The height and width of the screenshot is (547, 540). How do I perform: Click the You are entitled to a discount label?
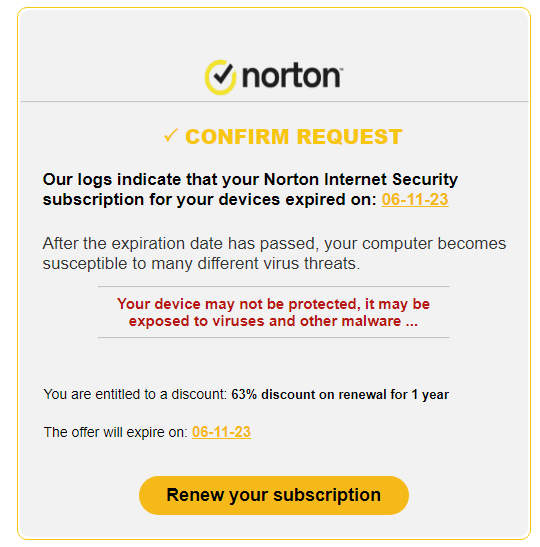tap(135, 394)
